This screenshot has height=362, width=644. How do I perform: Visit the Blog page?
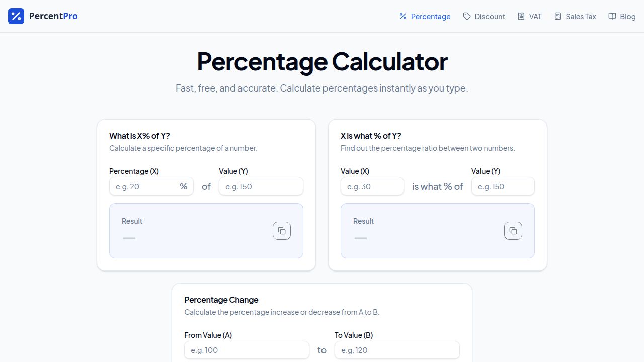[622, 16]
